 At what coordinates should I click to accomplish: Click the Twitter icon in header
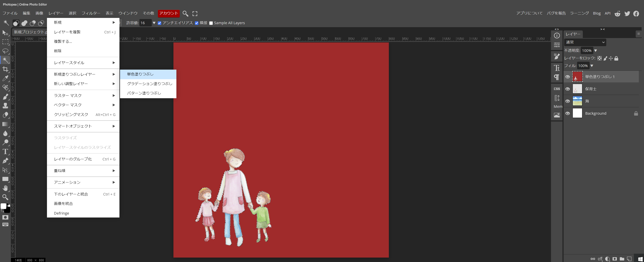[x=627, y=13]
